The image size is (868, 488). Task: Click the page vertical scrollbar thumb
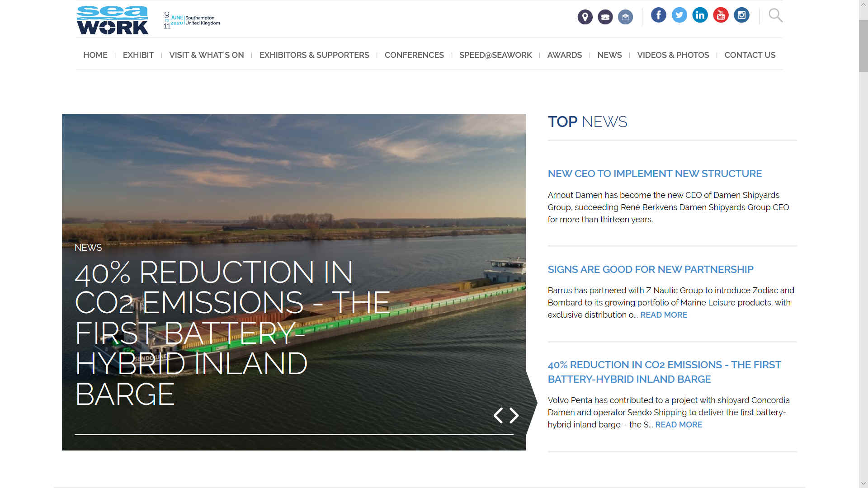coord(863,46)
